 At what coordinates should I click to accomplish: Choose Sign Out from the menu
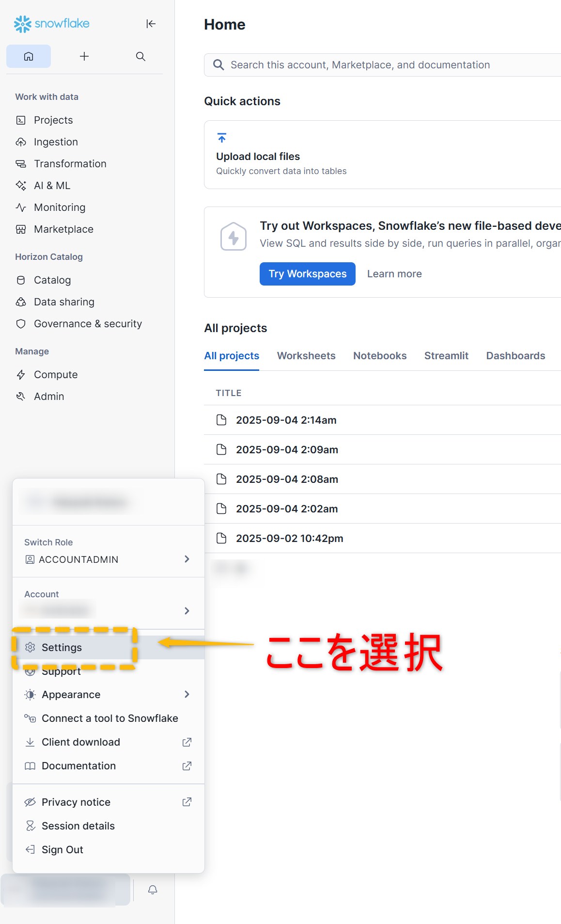(62, 850)
